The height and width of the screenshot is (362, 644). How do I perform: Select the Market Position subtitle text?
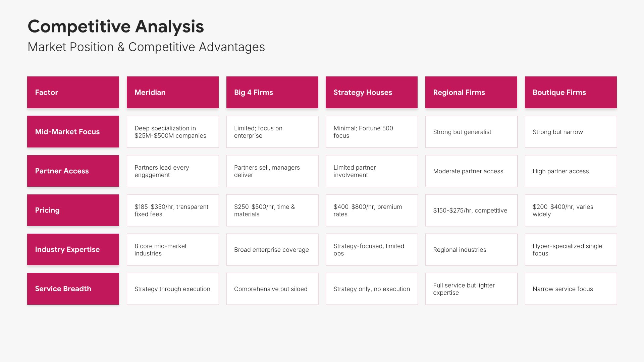click(x=146, y=47)
